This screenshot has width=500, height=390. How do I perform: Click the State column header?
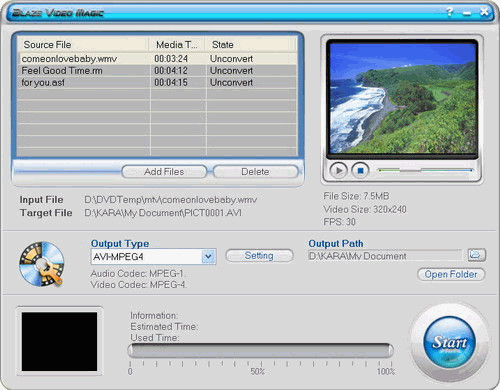pos(252,44)
